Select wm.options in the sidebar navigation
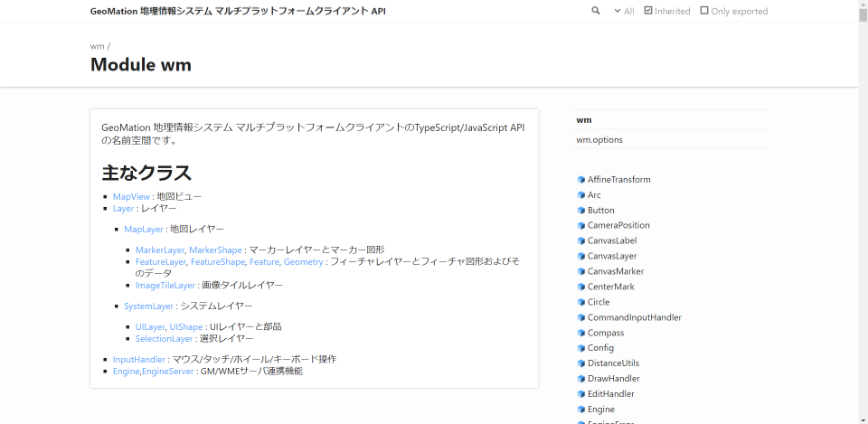Viewport: 868px width, 424px height. [599, 140]
